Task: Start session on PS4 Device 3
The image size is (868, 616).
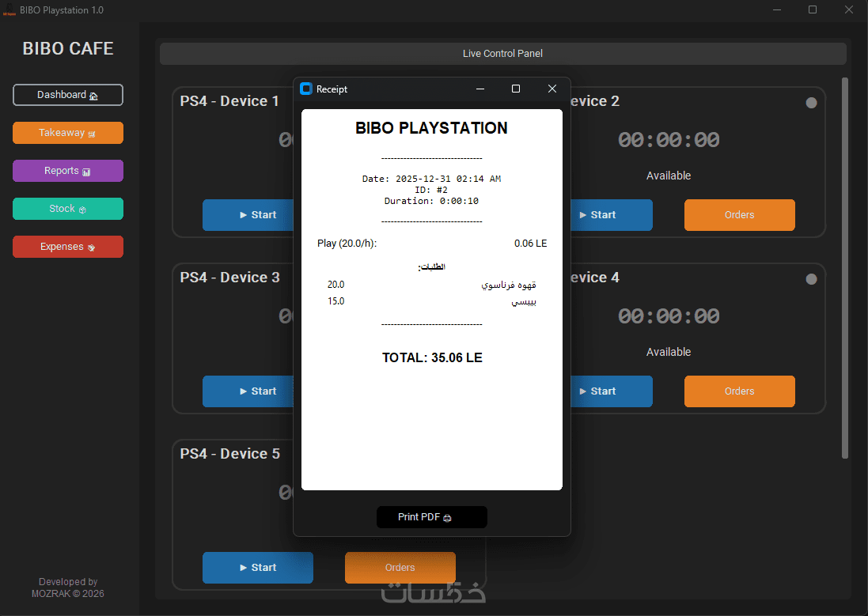Action: pyautogui.click(x=248, y=391)
